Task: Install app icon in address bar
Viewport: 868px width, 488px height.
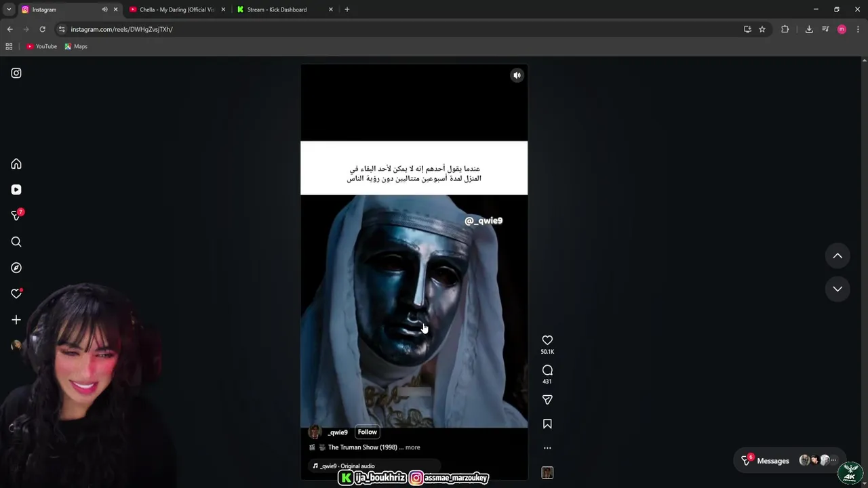Action: click(x=747, y=29)
